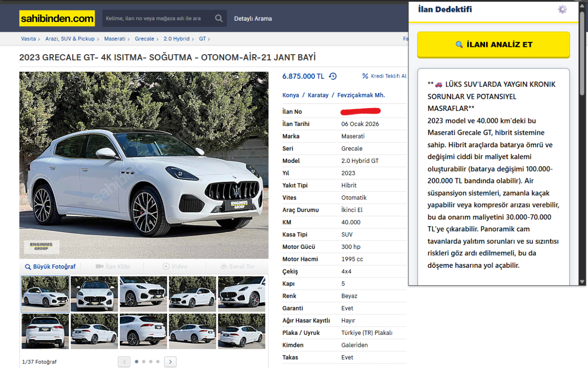Switch to the İlan Klibi tab
This screenshot has height=368, width=588.
pos(113,266)
